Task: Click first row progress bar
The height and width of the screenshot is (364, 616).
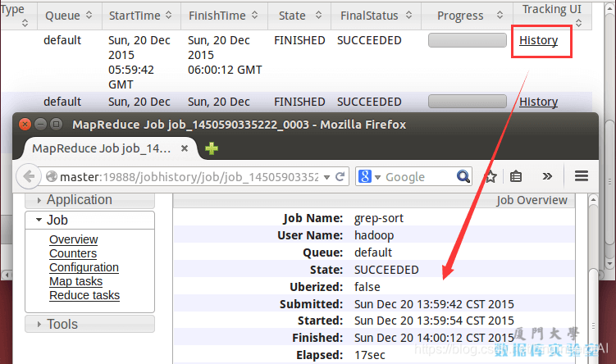Action: pos(467,40)
